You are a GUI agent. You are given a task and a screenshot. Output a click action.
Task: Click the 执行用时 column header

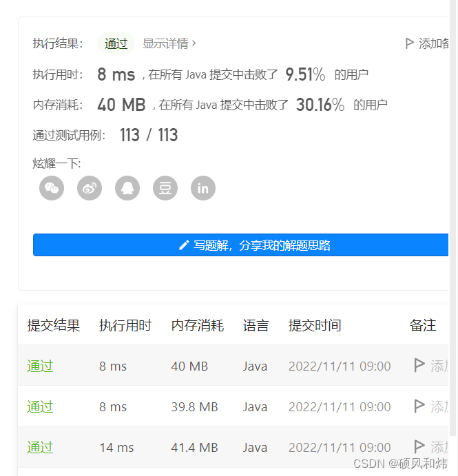[x=125, y=325]
